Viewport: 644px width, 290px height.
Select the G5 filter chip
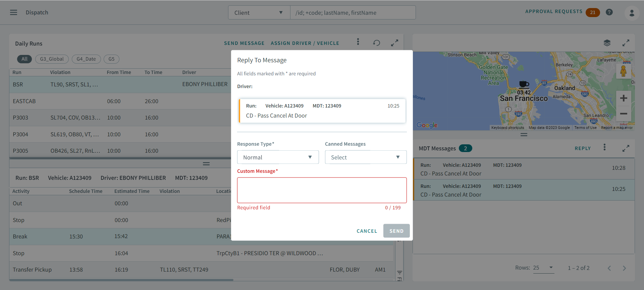(x=111, y=59)
